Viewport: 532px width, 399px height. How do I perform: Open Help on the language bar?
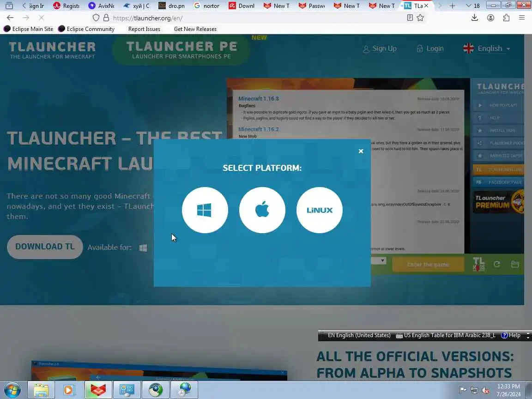pyautogui.click(x=511, y=335)
